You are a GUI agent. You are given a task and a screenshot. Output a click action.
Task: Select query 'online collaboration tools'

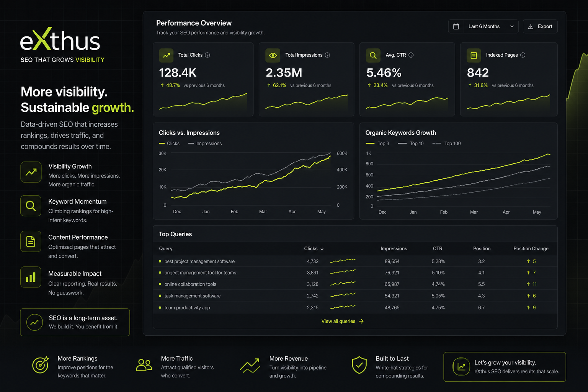[190, 284]
